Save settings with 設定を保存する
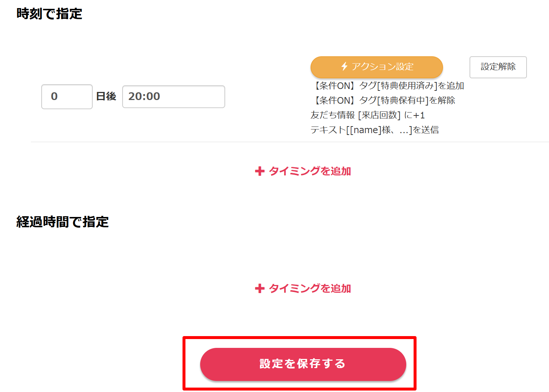The width and height of the screenshot is (549, 392). coord(303,364)
